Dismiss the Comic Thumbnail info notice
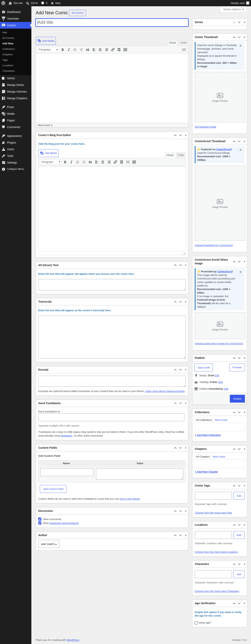 pos(240,46)
